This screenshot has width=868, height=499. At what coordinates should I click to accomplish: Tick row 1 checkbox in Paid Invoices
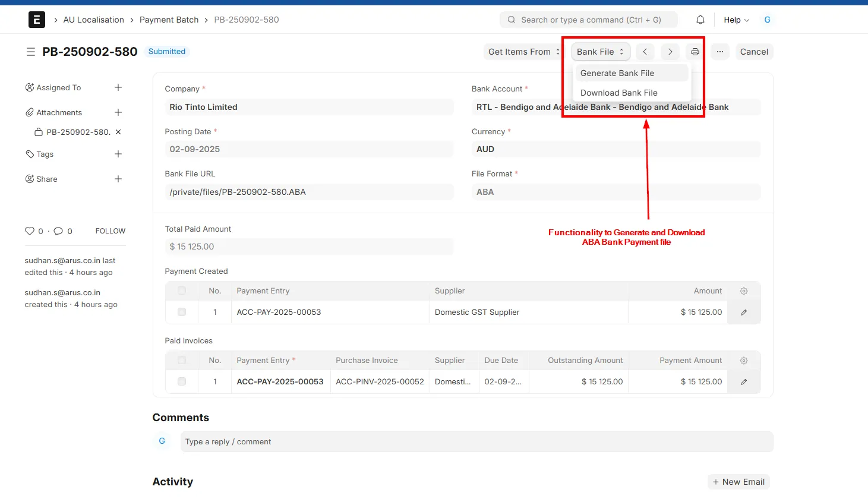(x=182, y=381)
